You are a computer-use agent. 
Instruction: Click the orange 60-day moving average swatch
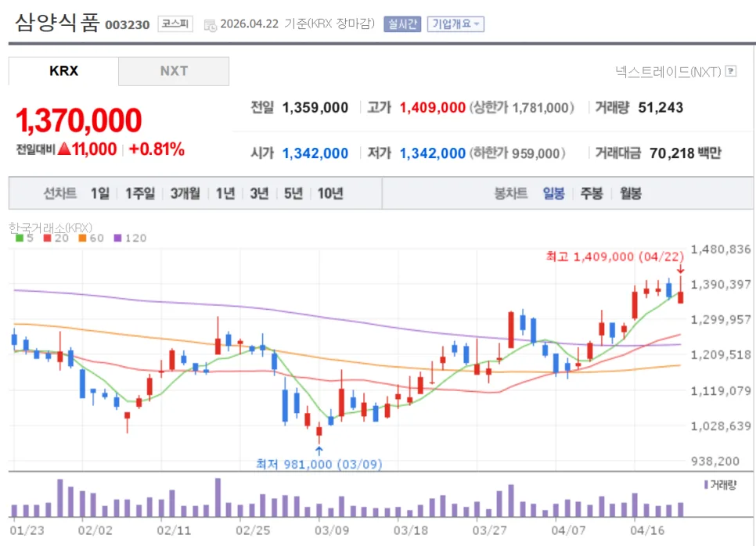click(82, 238)
